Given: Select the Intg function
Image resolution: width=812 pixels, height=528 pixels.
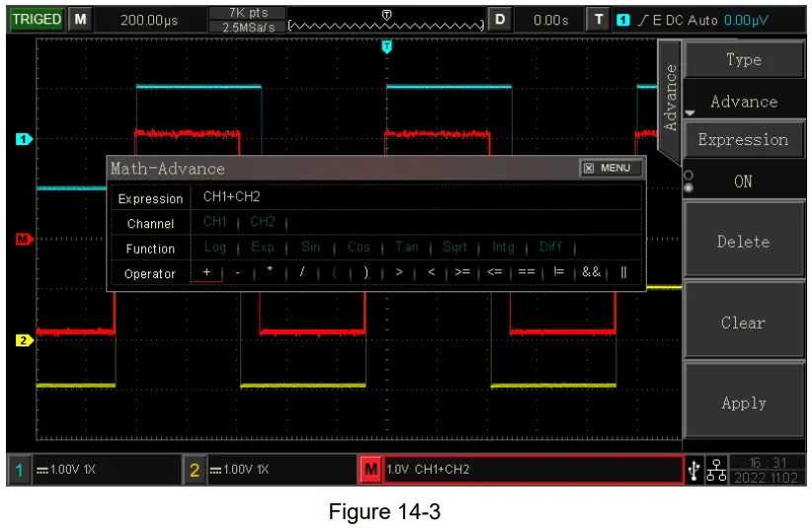Looking at the screenshot, I should [x=503, y=247].
